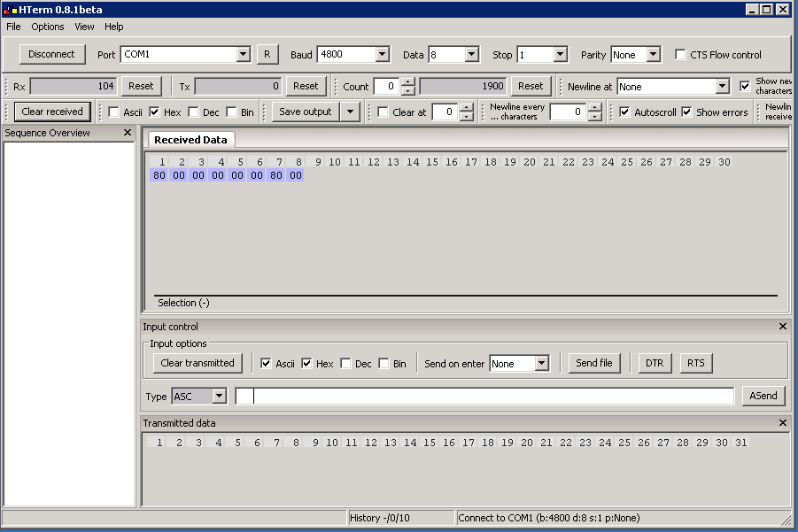Screen dimensions: 798x532
Task: Select first received byte 80
Action: pos(159,175)
